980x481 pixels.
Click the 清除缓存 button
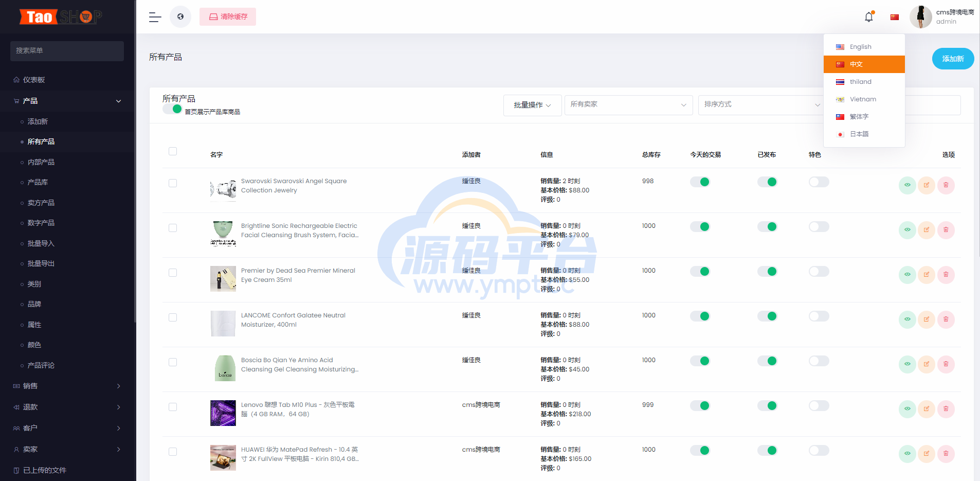[x=228, y=17]
